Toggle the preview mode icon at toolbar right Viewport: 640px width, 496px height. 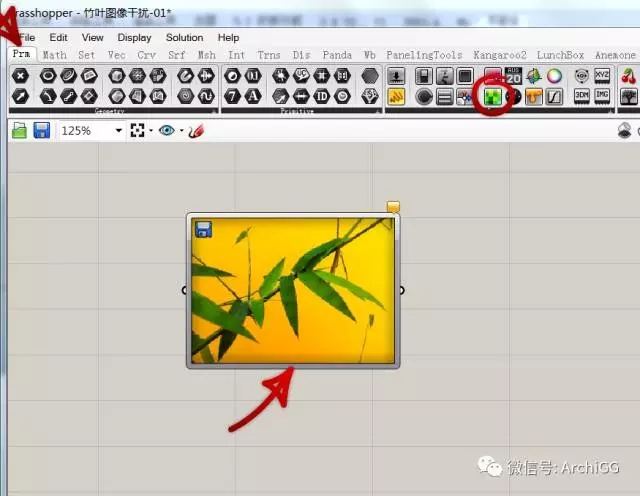pos(624,131)
